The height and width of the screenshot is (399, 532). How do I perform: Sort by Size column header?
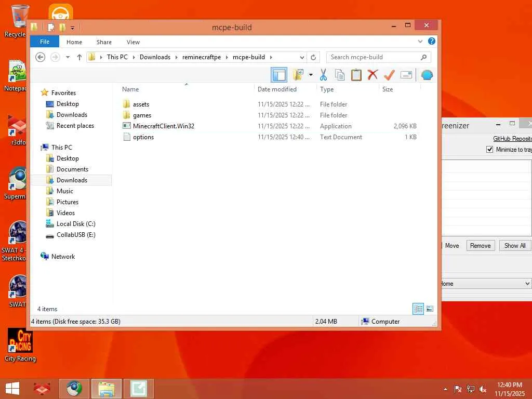(x=388, y=89)
